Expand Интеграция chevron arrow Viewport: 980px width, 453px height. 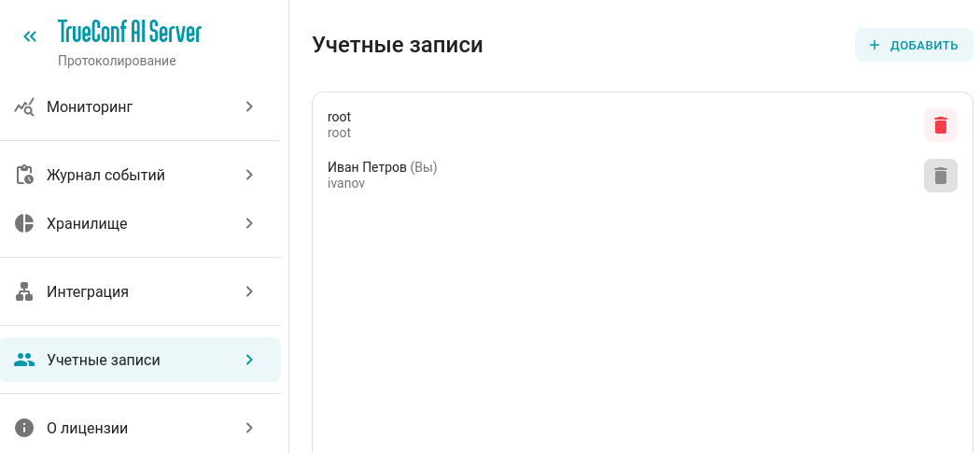point(249,291)
